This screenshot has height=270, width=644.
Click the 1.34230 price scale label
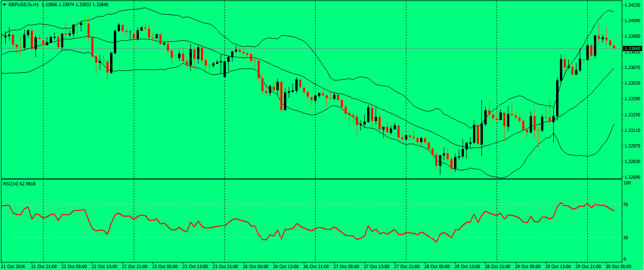(x=632, y=5)
